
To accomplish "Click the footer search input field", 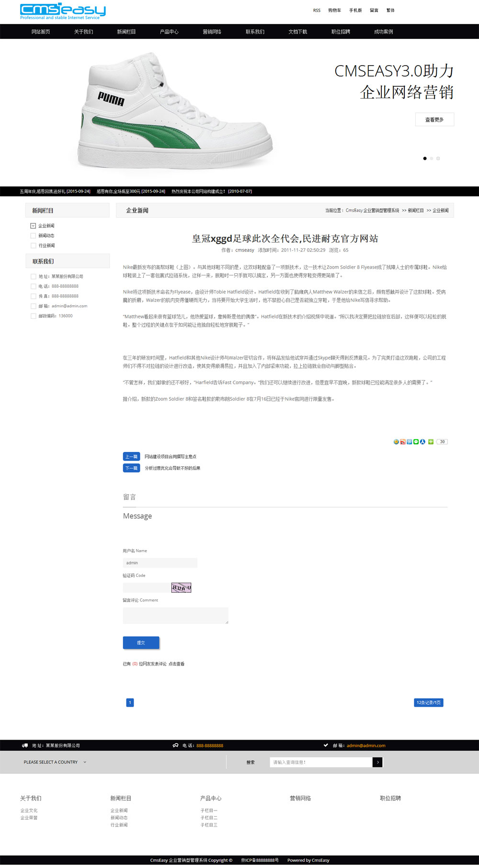I will [321, 762].
